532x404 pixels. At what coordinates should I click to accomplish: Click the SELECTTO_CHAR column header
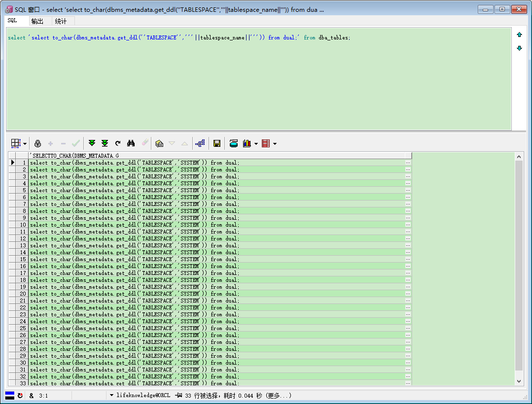[x=217, y=156]
